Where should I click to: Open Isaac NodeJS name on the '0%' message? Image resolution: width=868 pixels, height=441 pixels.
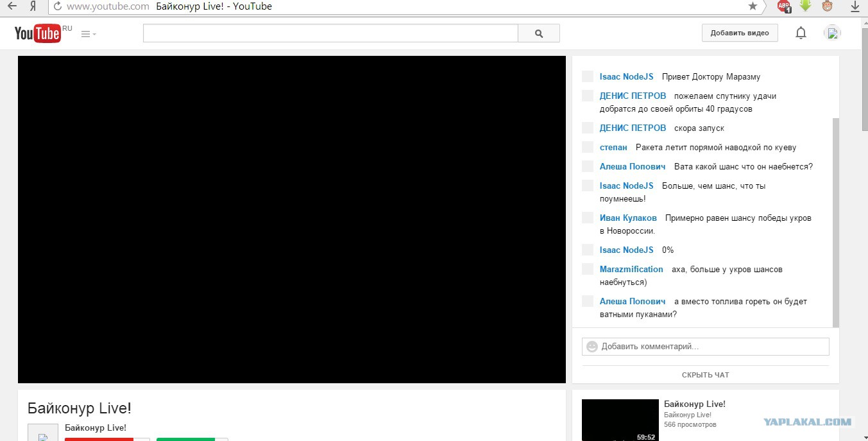pos(627,250)
